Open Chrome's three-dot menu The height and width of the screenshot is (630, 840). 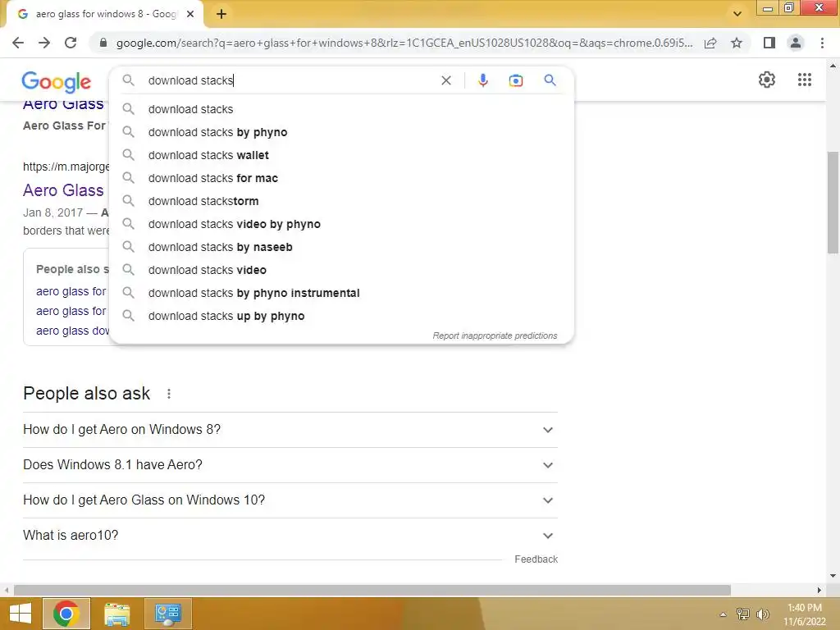(x=822, y=43)
